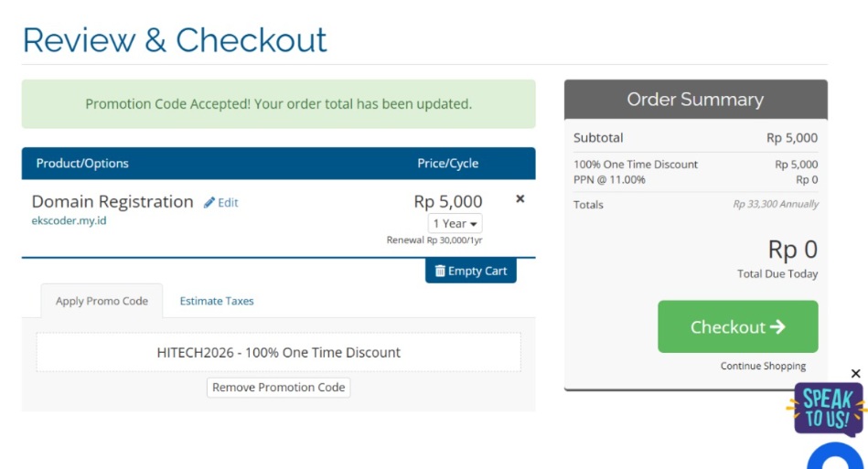Click Remove Promotion Code button
Viewport: 868px width, 469px height.
click(278, 387)
